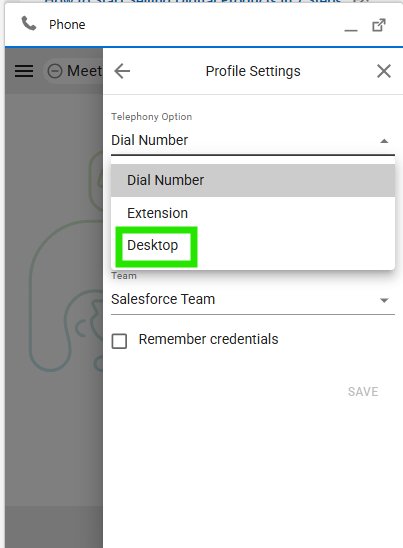
Task: Click the Remember credentials label
Action: (x=208, y=339)
